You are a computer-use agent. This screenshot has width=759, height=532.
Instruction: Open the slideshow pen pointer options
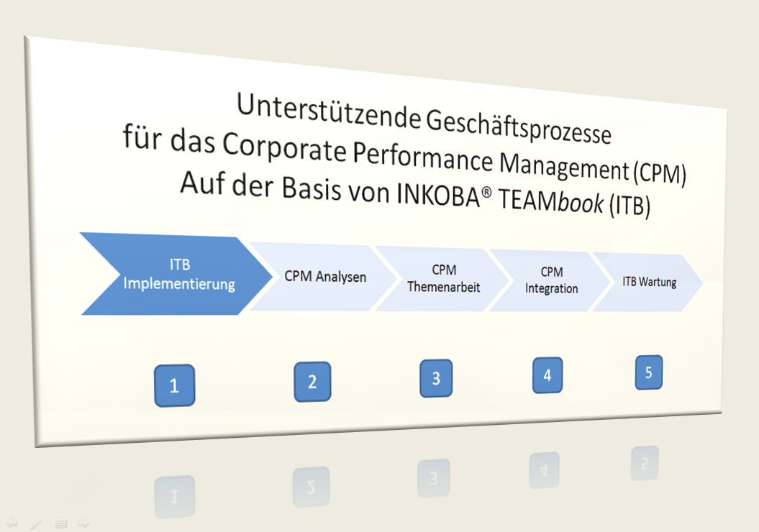(36, 523)
